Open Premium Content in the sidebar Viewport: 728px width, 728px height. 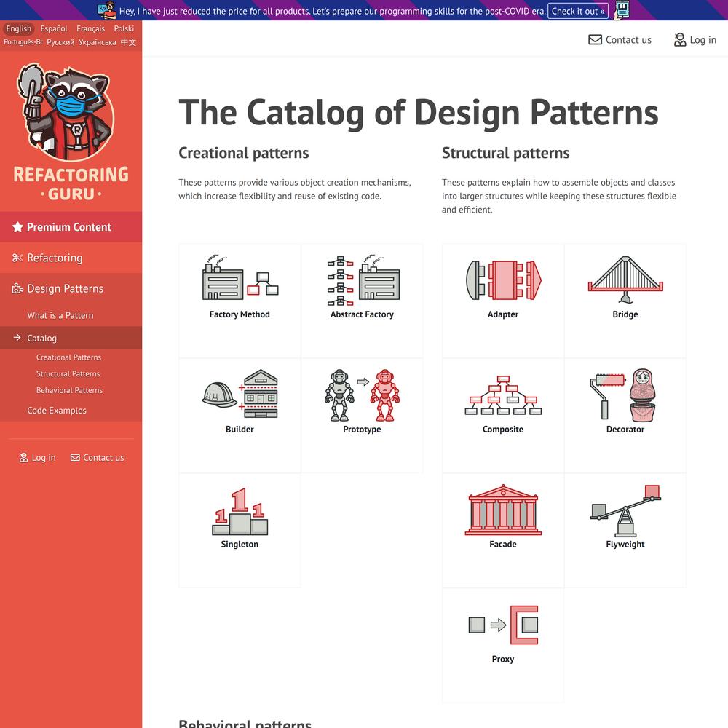pos(71,227)
